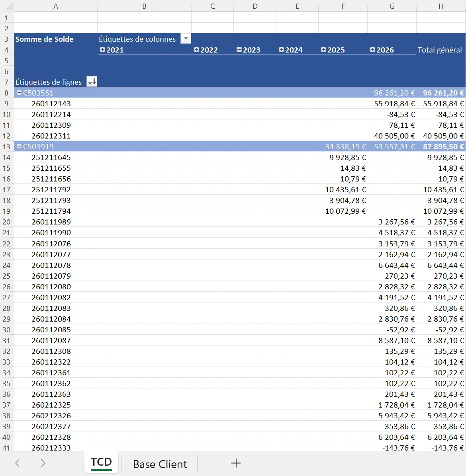
Task: Click 6 643,44 € in the 2026 column
Action: [x=396, y=265]
